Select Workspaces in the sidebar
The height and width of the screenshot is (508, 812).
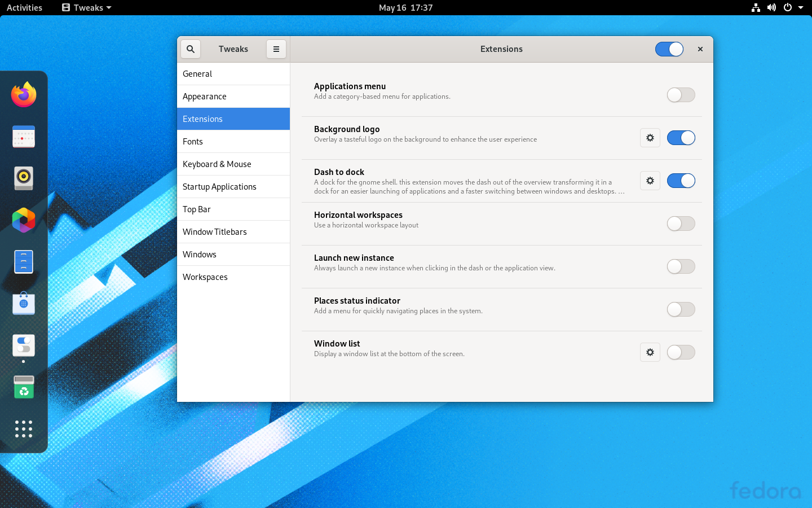[x=233, y=277]
